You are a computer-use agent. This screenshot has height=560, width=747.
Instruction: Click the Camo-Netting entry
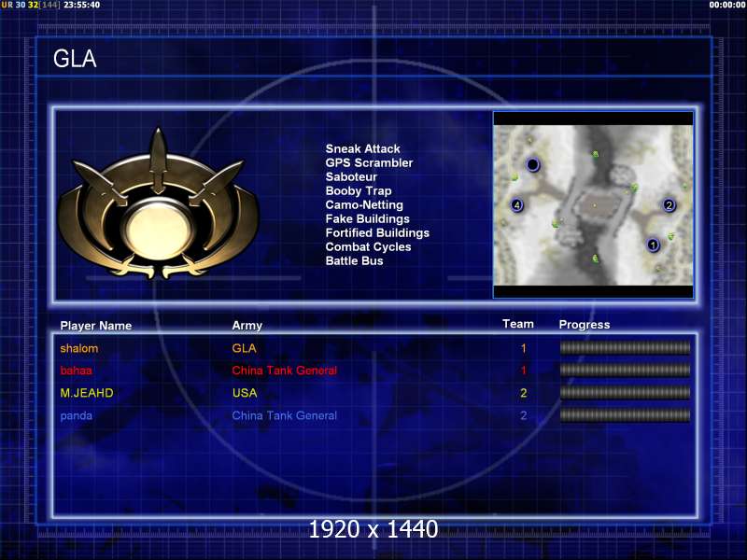(x=364, y=204)
